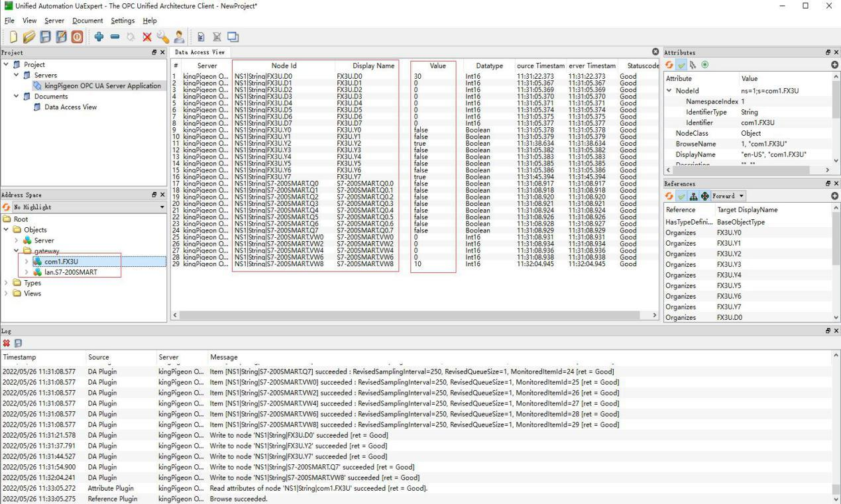Float the Project panel
This screenshot has width=841, height=504.
click(155, 52)
